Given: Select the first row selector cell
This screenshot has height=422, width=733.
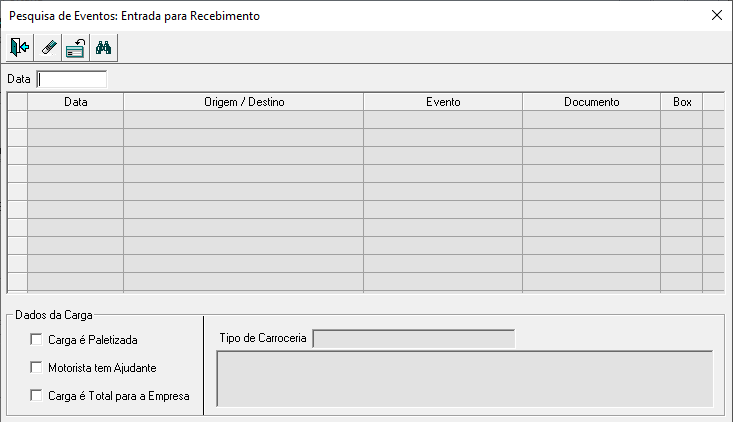Looking at the screenshot, I should 17,120.
